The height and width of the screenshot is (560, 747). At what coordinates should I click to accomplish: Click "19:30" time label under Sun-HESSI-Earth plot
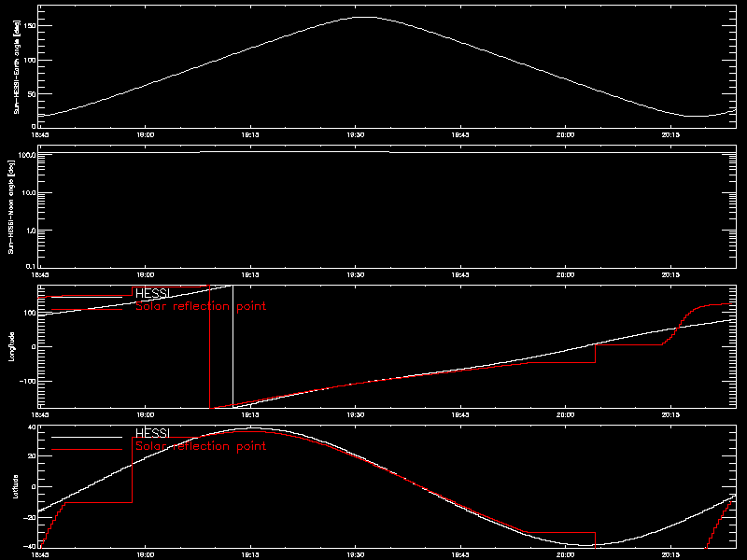pos(356,134)
